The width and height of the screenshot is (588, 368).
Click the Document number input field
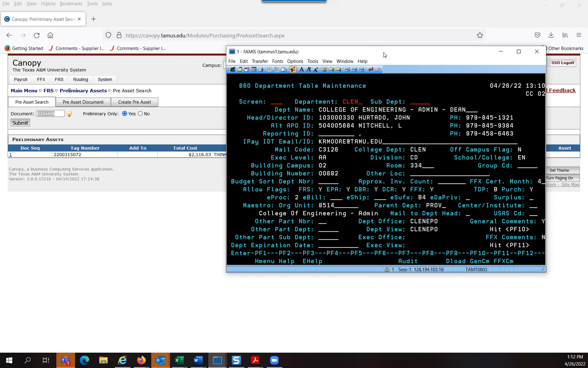[x=50, y=114]
